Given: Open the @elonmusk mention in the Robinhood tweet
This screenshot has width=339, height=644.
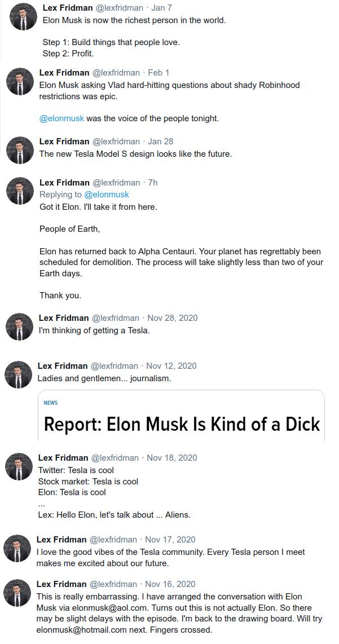Looking at the screenshot, I should (61, 118).
